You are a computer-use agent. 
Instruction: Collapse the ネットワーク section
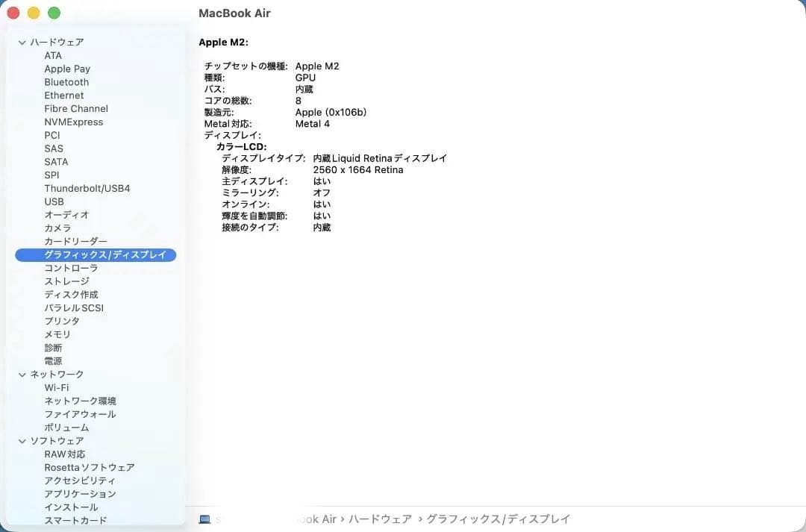22,374
